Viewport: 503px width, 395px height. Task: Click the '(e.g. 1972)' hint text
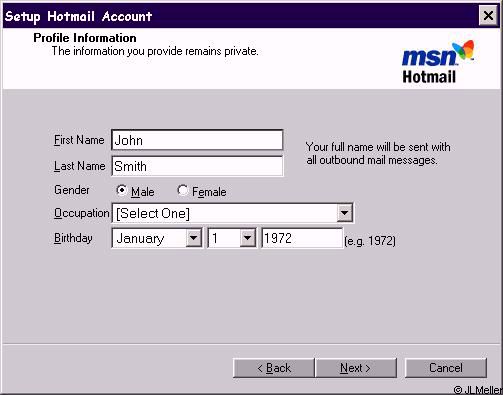pos(370,241)
